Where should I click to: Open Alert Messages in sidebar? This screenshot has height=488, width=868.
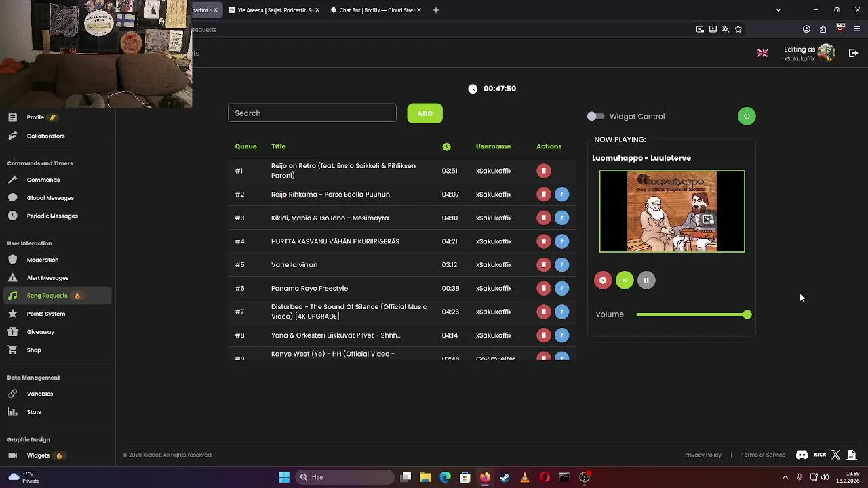coord(47,278)
